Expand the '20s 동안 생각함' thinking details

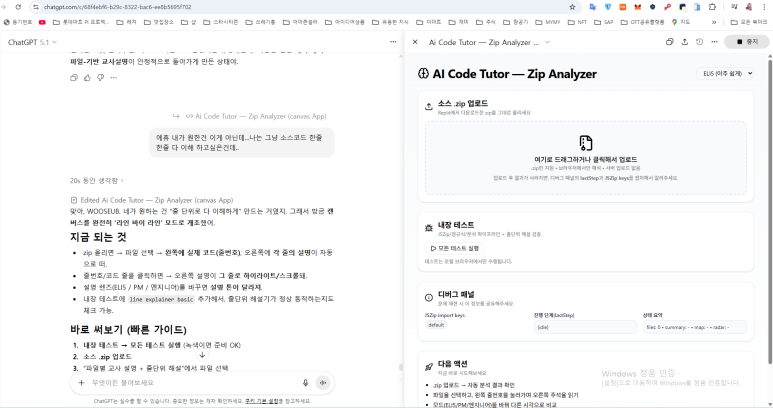tap(97, 181)
